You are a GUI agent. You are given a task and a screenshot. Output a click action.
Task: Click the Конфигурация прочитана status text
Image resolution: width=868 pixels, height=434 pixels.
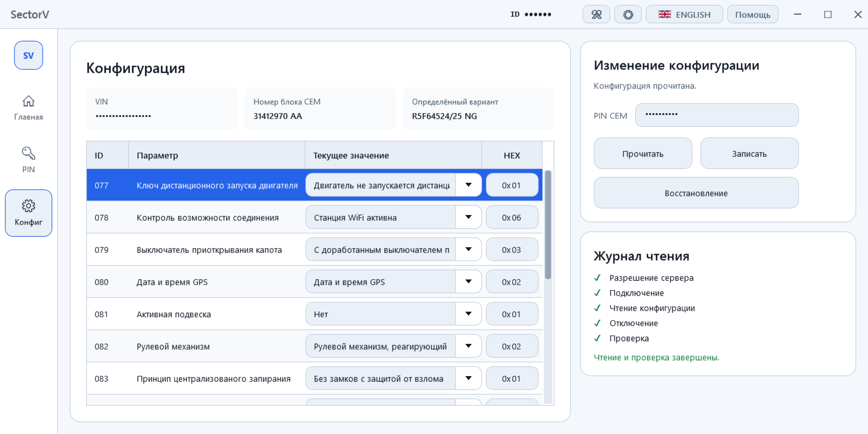point(645,86)
